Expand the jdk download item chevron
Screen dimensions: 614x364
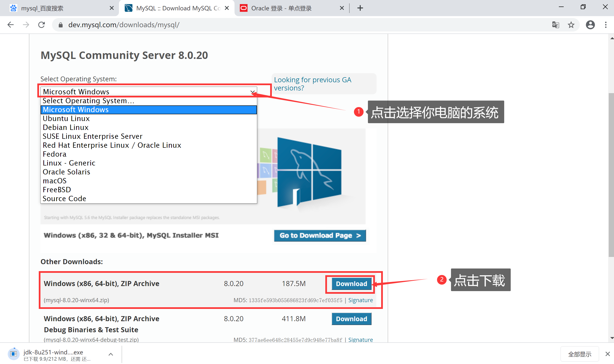[111, 354]
